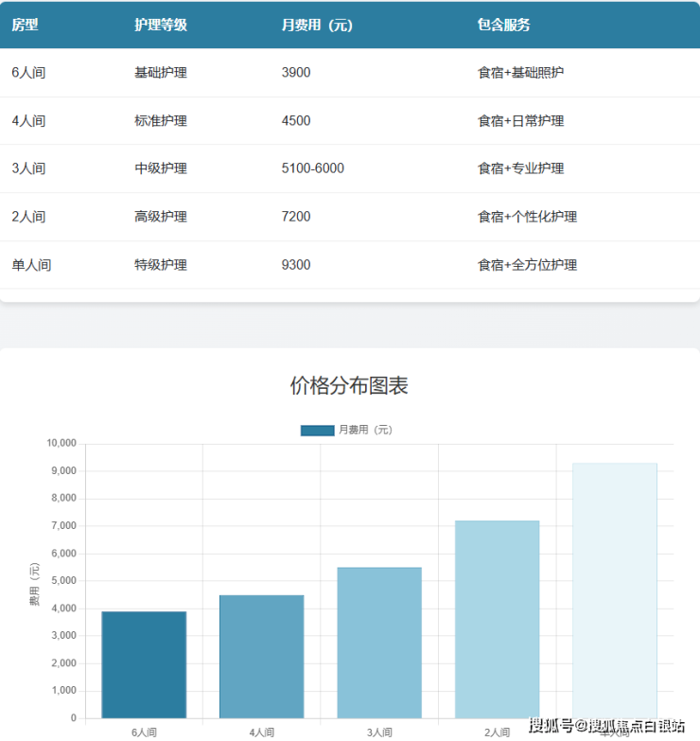Select the 标准护理 cell
The height and width of the screenshot is (741, 700).
(x=161, y=121)
